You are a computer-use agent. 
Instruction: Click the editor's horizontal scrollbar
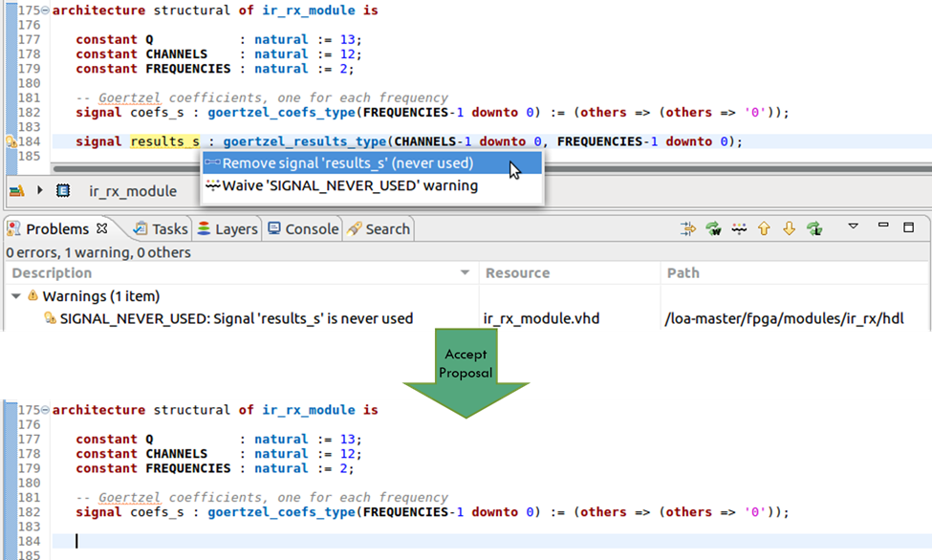(x=491, y=169)
